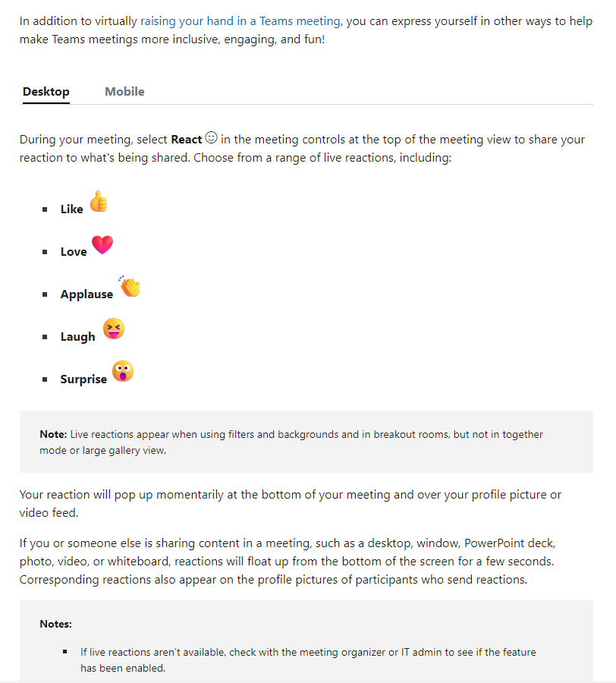Click the bold Love label

click(x=74, y=252)
